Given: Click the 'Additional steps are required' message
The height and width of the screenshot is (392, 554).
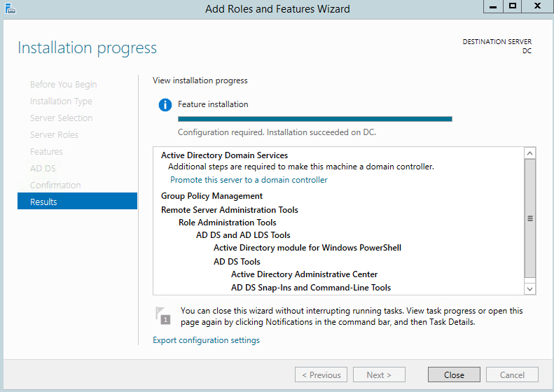Looking at the screenshot, I should coord(301,167).
